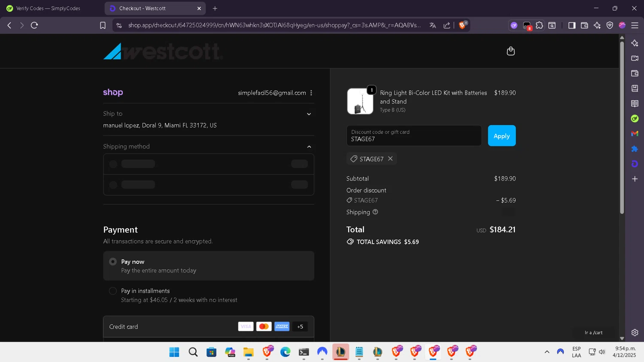This screenshot has height=362, width=644.
Task: Open sidebar settings gear
Action: click(x=635, y=332)
